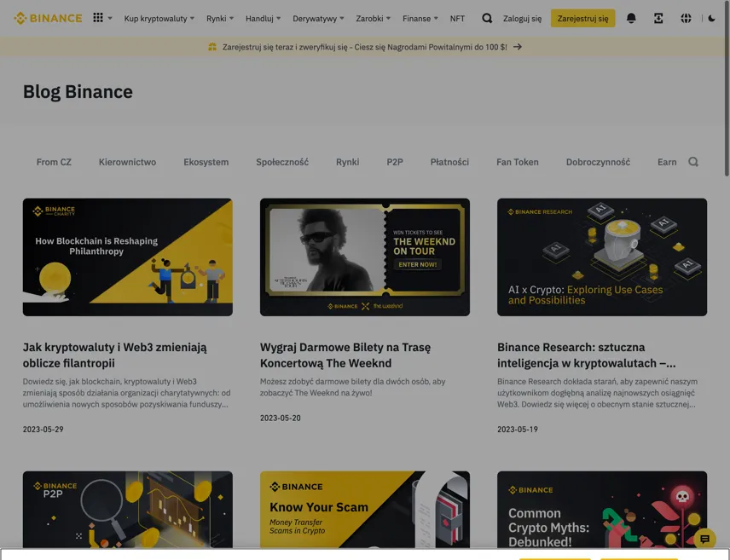Image resolution: width=730 pixels, height=560 pixels.
Task: Expand the Kup kryptowaluty dropdown
Action: pyautogui.click(x=159, y=19)
